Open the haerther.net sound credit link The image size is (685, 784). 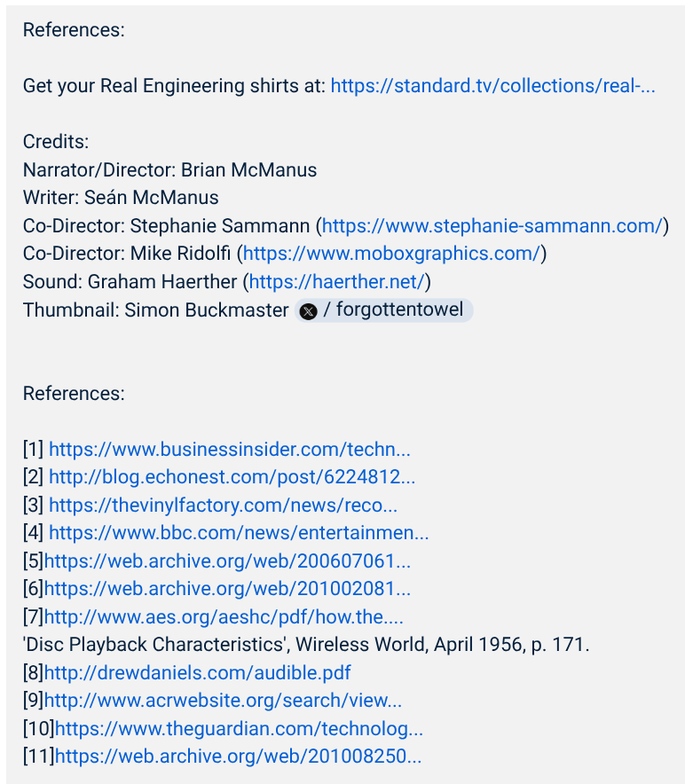tap(337, 282)
